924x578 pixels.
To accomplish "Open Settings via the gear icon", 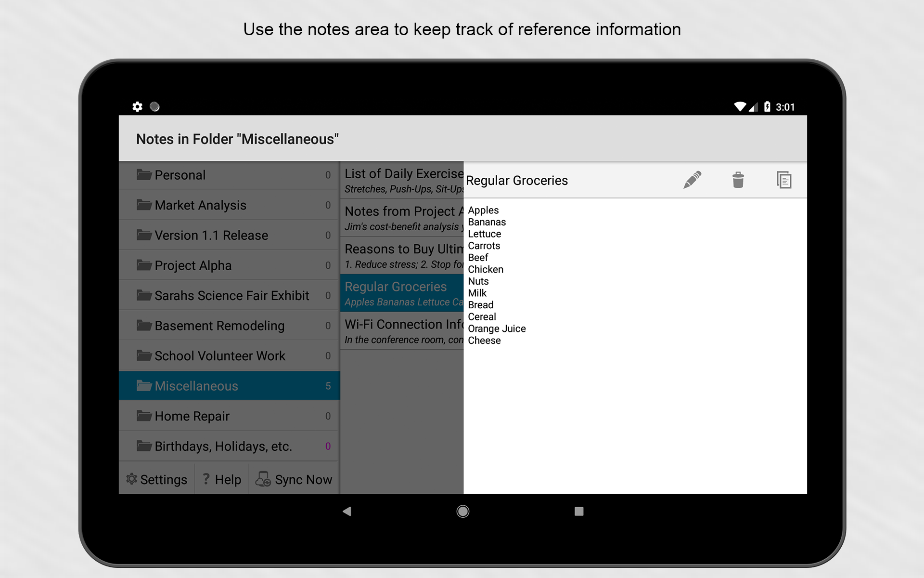I will pyautogui.click(x=132, y=479).
